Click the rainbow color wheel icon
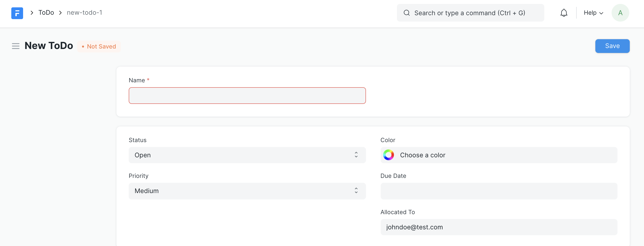Image resolution: width=644 pixels, height=246 pixels. coord(388,155)
